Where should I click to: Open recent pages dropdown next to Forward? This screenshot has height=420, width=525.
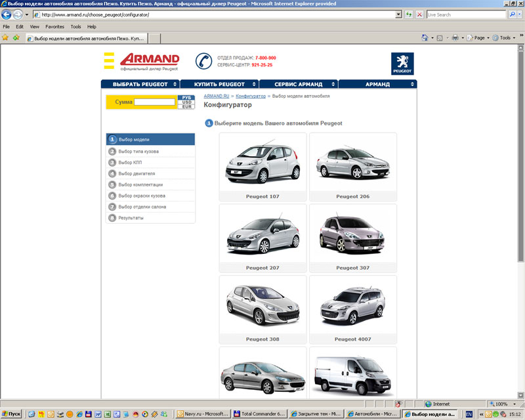click(x=27, y=14)
